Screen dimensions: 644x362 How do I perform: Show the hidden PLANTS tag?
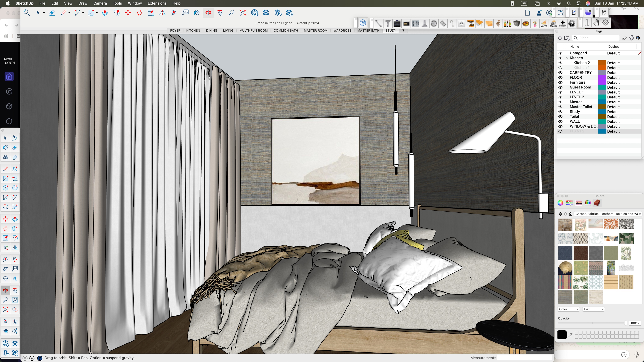561,131
